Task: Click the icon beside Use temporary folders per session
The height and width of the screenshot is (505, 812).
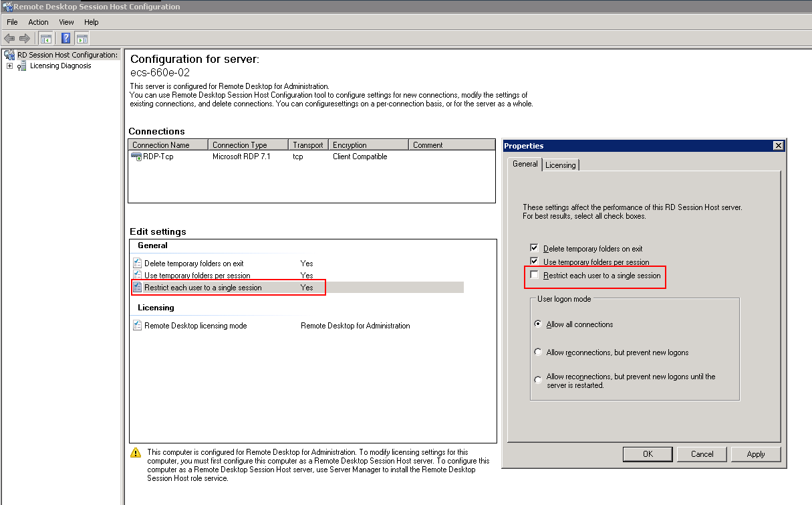Action: click(x=138, y=276)
